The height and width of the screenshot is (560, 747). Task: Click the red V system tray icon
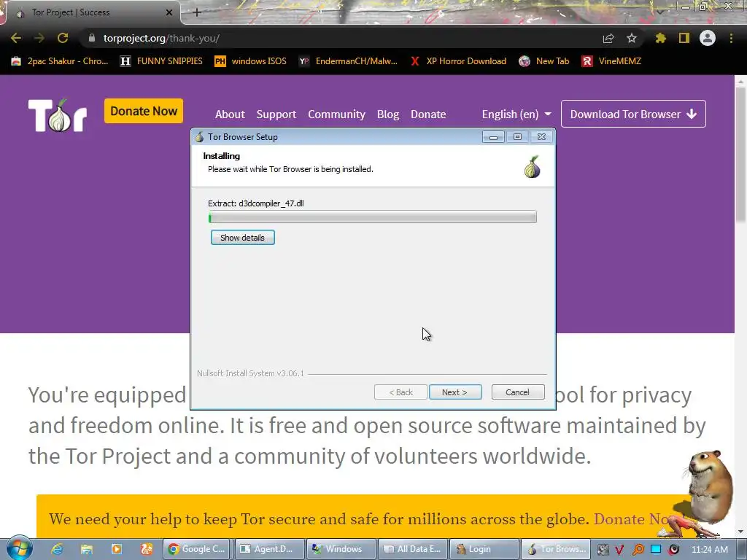[x=619, y=550]
